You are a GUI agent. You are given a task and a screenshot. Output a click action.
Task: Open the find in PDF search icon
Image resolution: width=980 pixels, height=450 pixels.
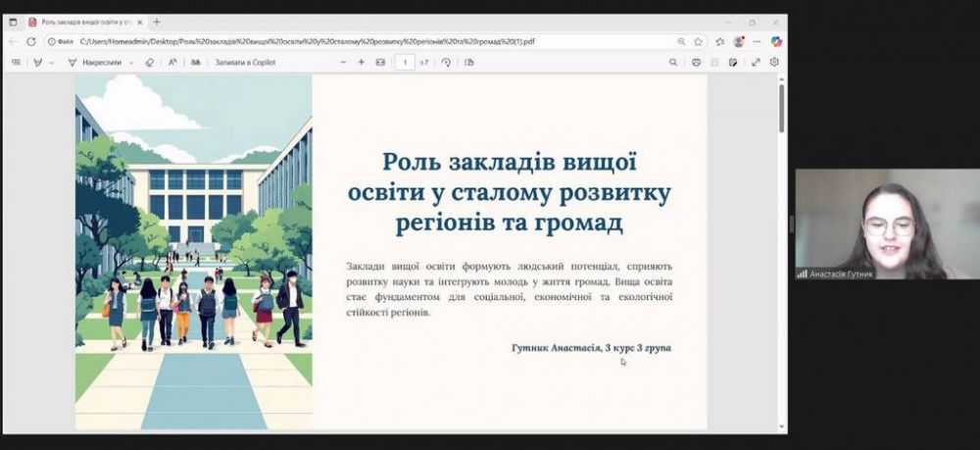point(673,62)
